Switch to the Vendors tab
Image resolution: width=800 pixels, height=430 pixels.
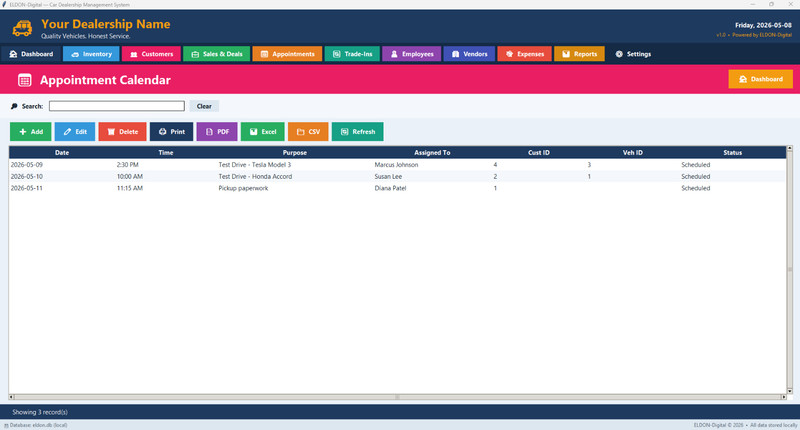pos(469,54)
